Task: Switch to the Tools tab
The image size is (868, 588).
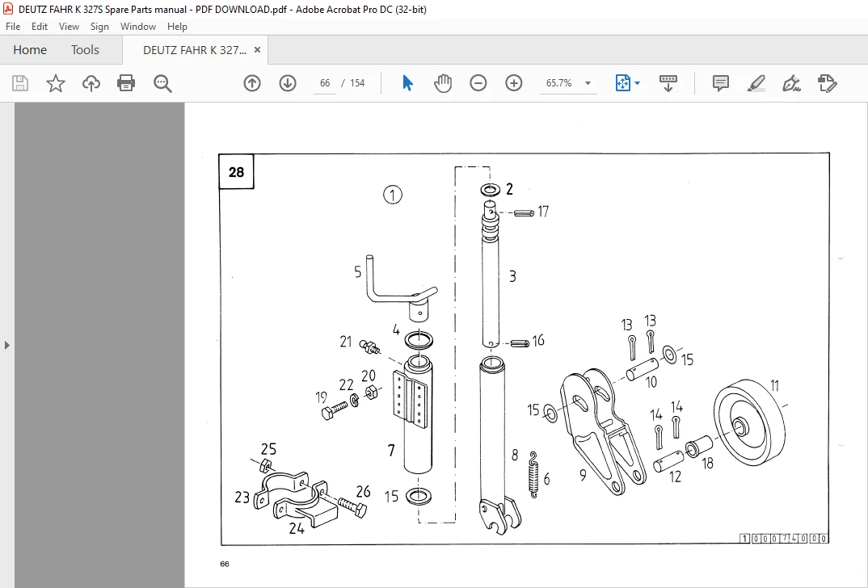Action: (x=85, y=50)
